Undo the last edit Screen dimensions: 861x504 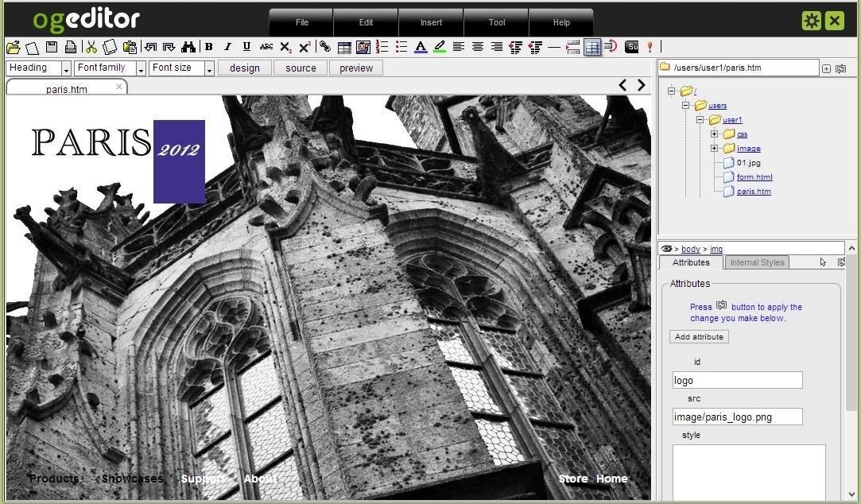coord(149,46)
